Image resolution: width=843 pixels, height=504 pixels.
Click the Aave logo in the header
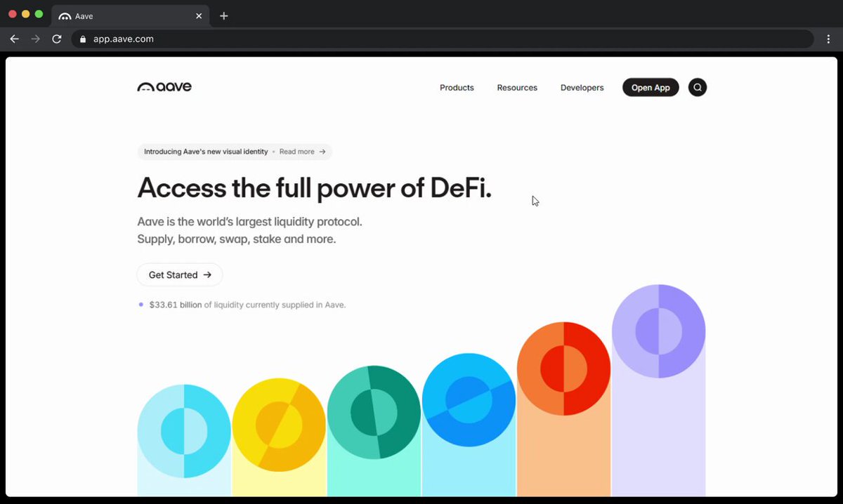click(x=164, y=87)
